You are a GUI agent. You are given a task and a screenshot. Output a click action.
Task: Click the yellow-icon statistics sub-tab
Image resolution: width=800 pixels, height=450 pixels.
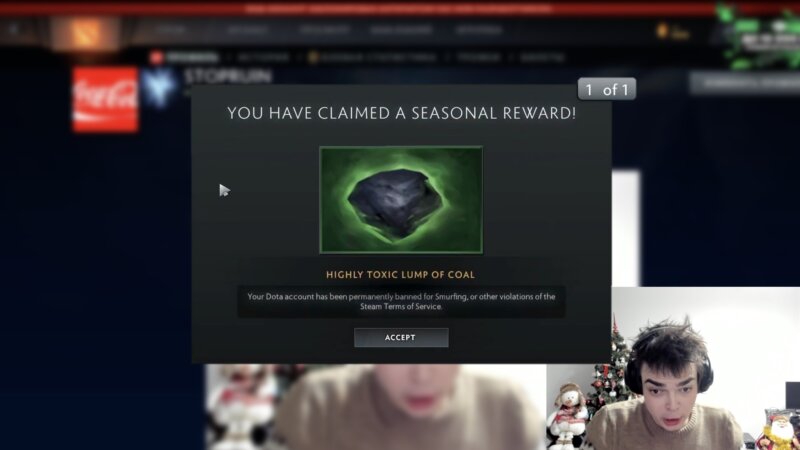coord(372,57)
